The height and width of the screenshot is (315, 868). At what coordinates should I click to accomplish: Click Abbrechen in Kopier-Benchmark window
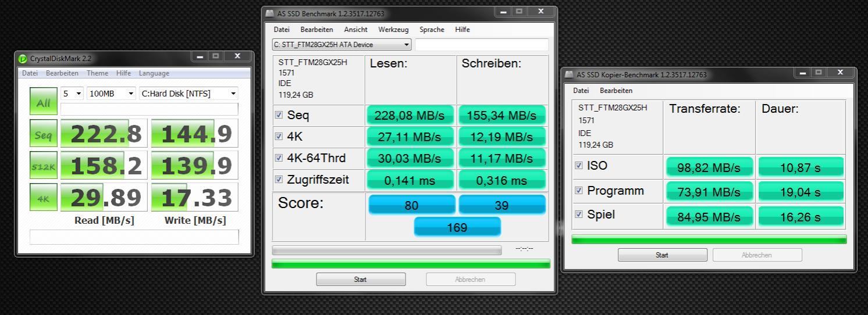point(757,255)
